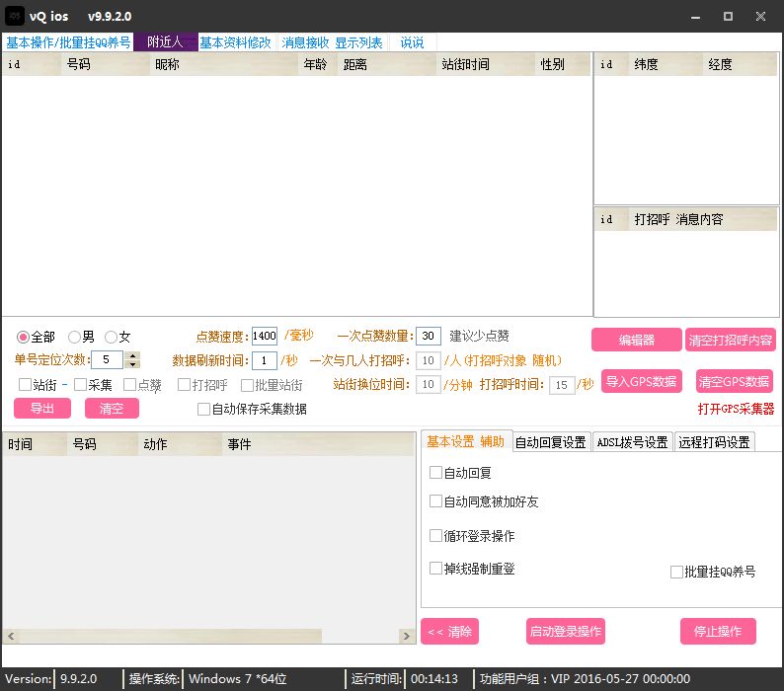Click the 一次点赞数量 input showing 30
The image size is (784, 691).
(428, 336)
